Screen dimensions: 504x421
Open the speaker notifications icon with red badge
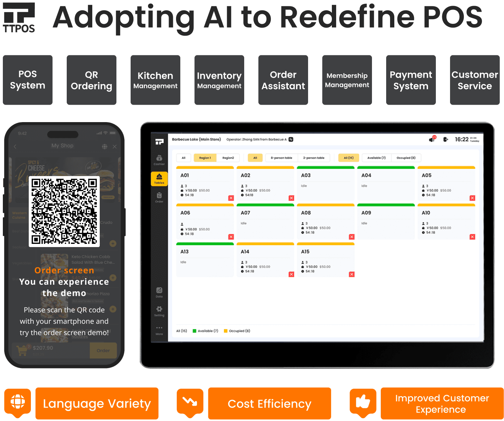[432, 140]
